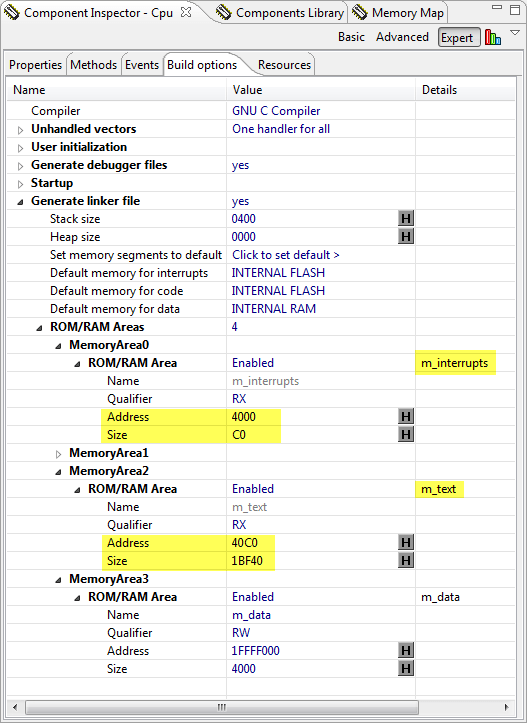Toggle Generate debugger files yes value
Image resolution: width=527 pixels, height=723 pixels.
click(240, 165)
